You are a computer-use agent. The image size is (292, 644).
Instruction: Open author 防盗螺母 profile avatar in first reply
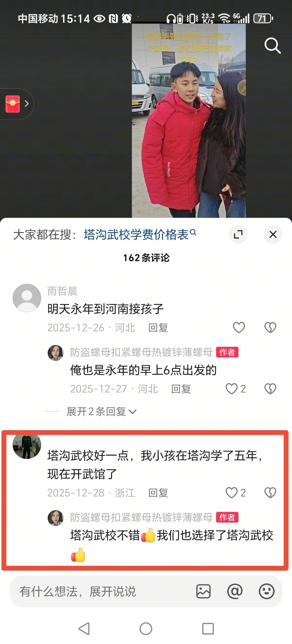(55, 353)
